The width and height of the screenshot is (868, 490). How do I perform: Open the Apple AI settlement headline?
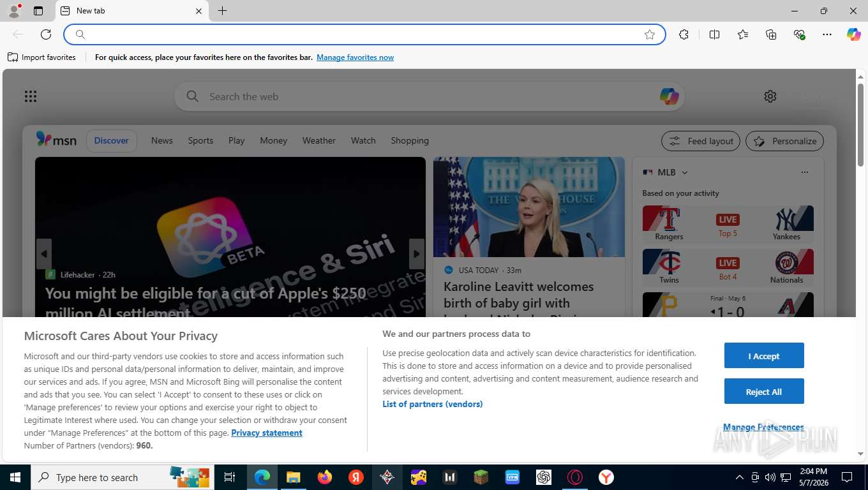click(206, 302)
